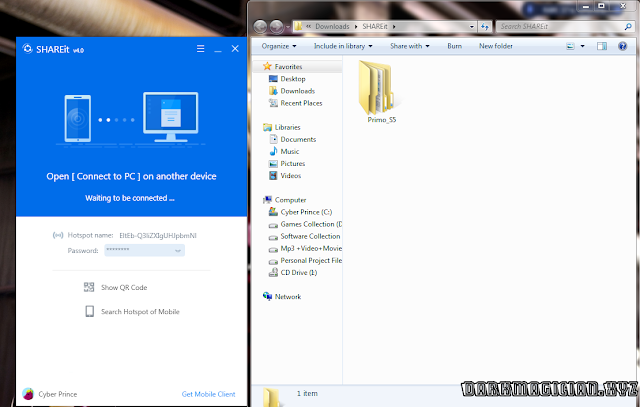The width and height of the screenshot is (640, 407).
Task: Click the Cyber Prince avatar in SHAREit
Action: point(28,394)
